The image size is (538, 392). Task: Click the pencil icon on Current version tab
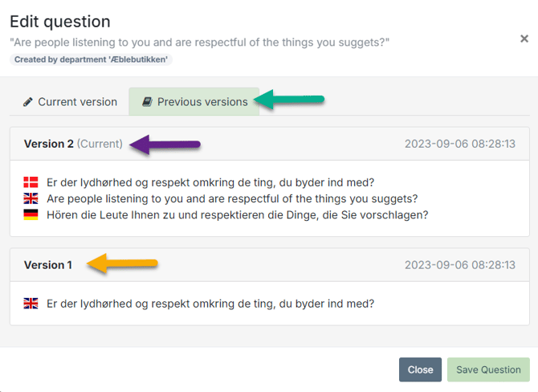pos(28,102)
